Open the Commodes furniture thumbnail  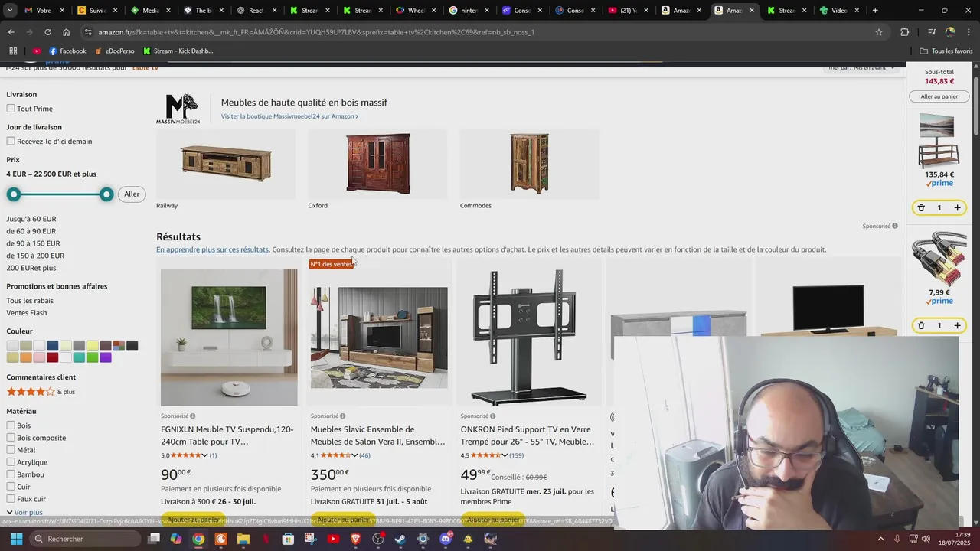(x=529, y=164)
